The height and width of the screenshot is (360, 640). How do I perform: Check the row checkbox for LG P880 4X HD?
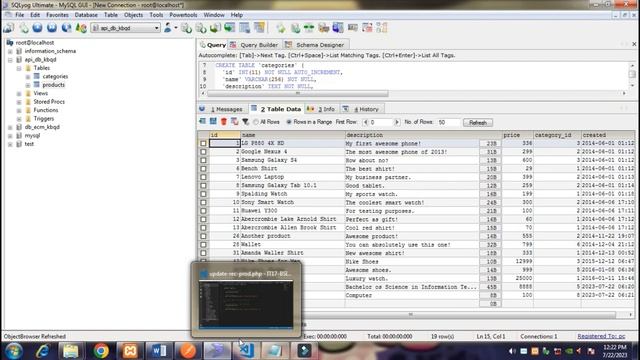203,143
